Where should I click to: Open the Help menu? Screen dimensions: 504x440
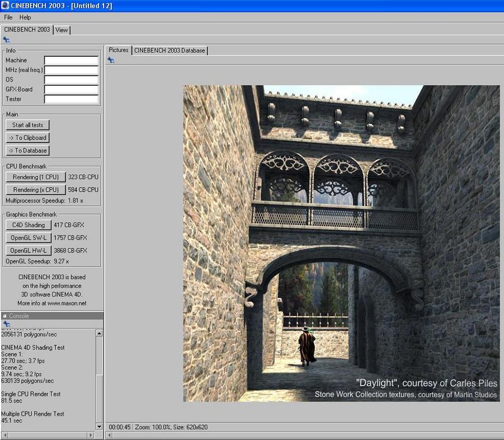point(25,17)
